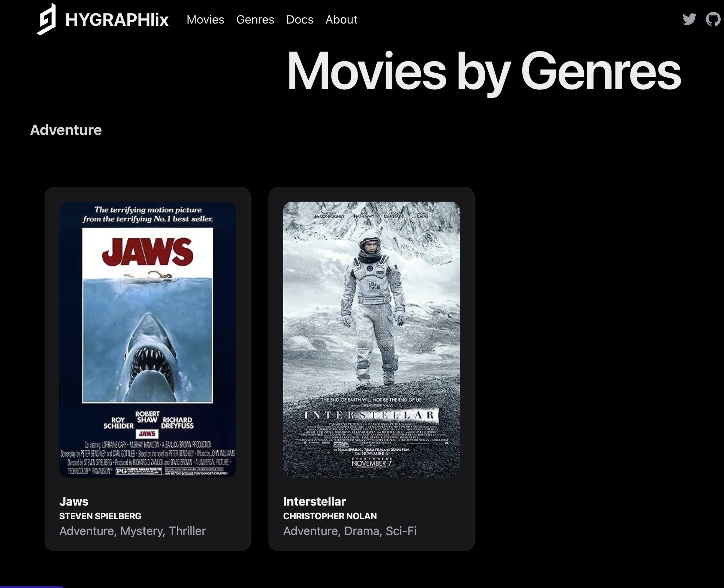724x588 pixels.
Task: Select the Movies menu item
Action: click(x=205, y=20)
